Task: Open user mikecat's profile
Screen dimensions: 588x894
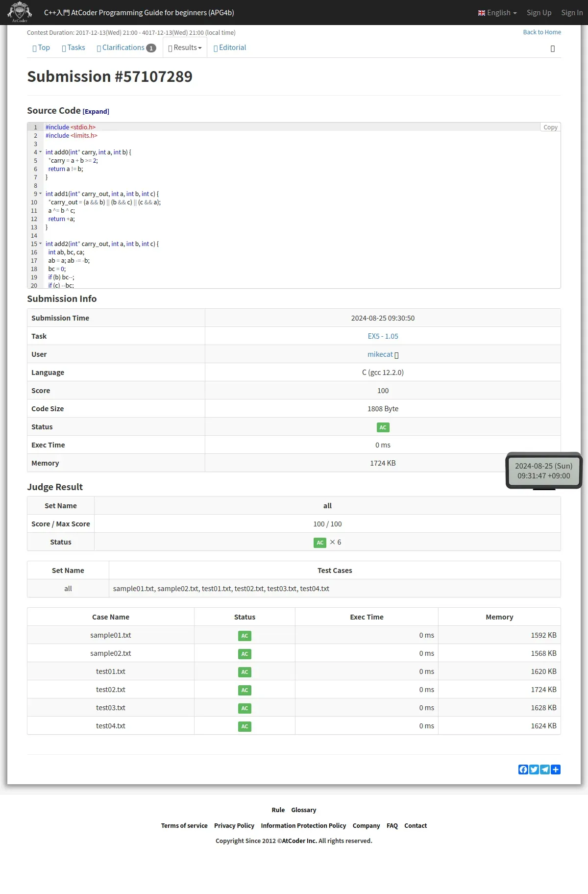Action: pyautogui.click(x=380, y=354)
